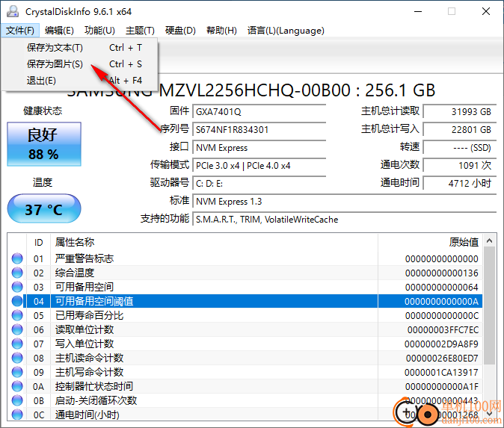This screenshot has height=428, width=504.
Task: Click the 37 °C temperature button
Action: coord(44,208)
